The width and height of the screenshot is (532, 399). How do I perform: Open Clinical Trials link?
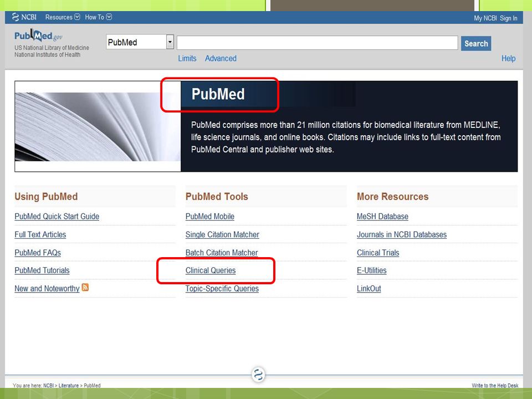(x=378, y=253)
